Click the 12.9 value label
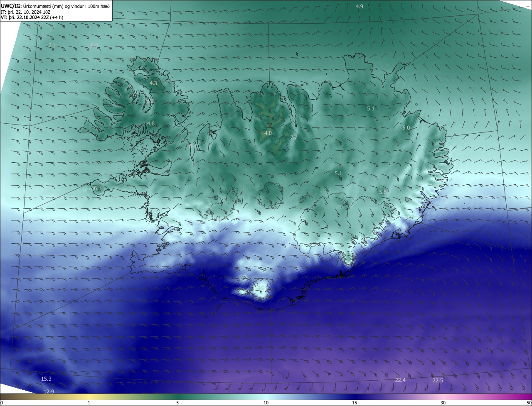 pos(49,391)
